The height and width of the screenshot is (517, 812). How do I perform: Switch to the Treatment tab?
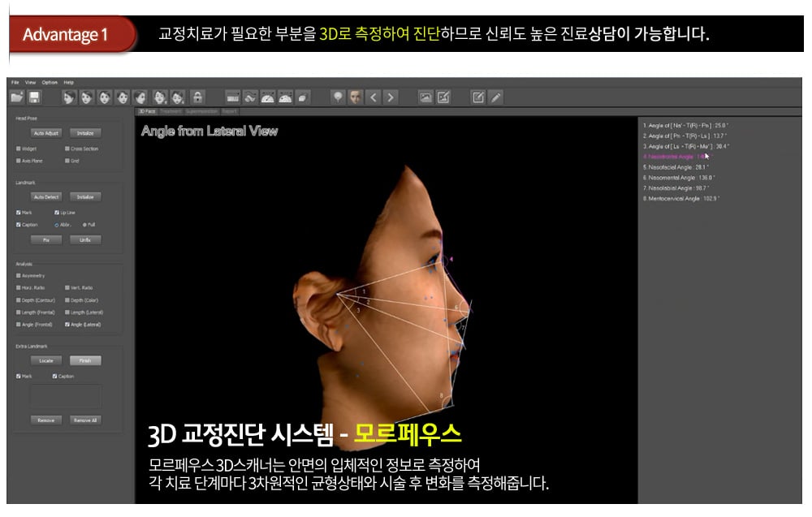(171, 111)
